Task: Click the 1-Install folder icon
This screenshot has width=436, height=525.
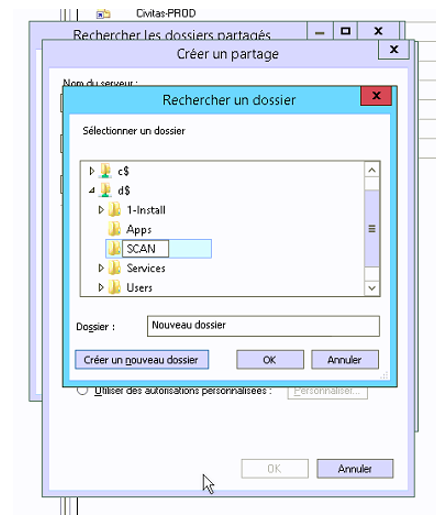Action: pyautogui.click(x=115, y=210)
